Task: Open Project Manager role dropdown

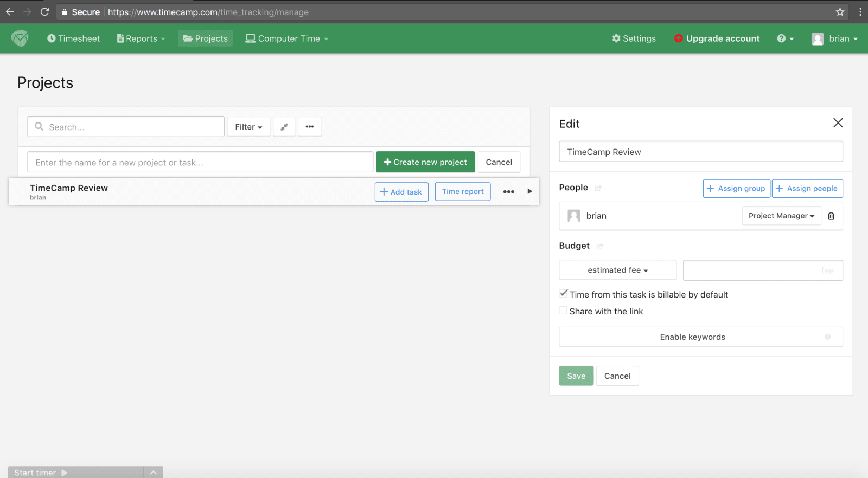Action: coord(781,216)
